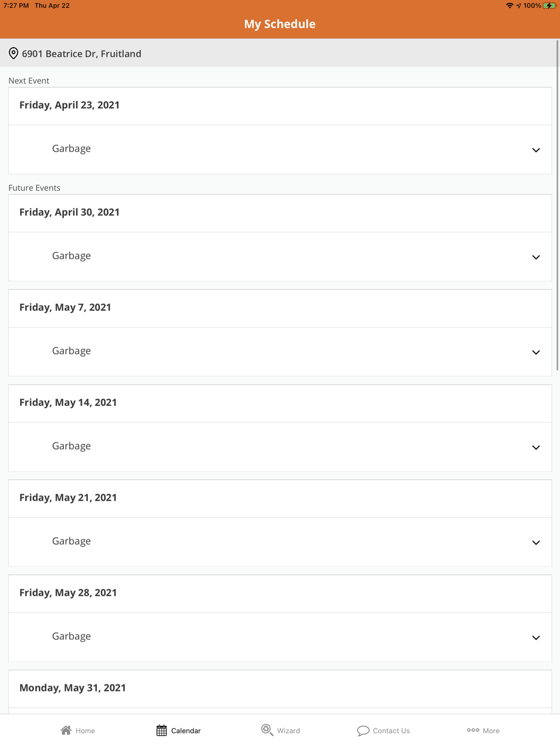Expand Garbage details for May 14
Screen dimensions: 560x747
pos(535,447)
